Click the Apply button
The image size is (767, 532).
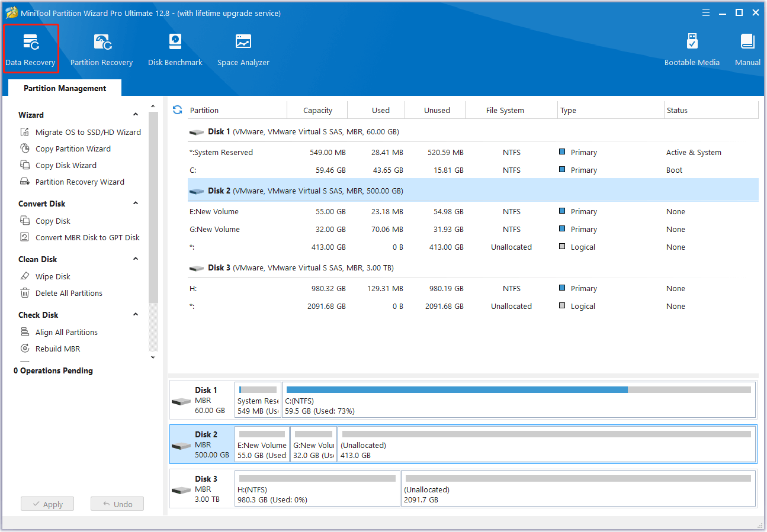point(47,504)
